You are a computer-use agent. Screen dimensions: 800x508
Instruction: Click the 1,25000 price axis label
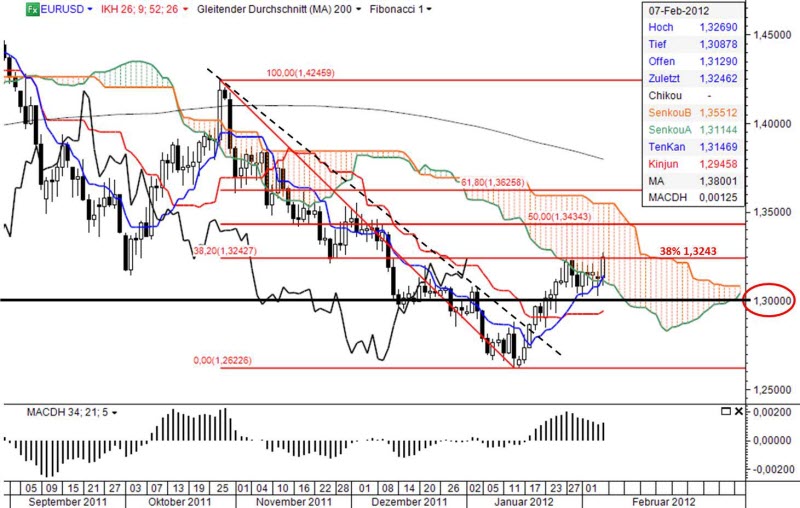[772, 390]
